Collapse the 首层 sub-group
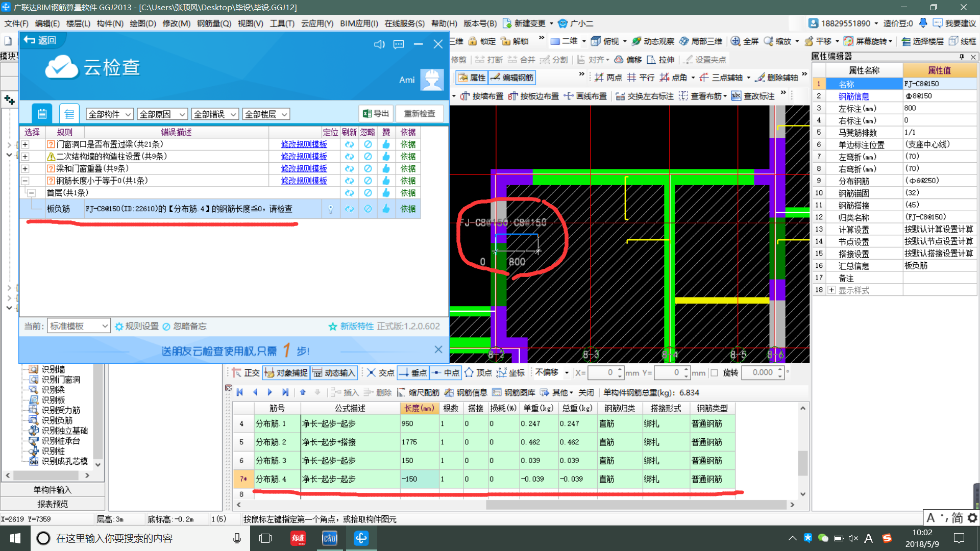 coord(32,193)
